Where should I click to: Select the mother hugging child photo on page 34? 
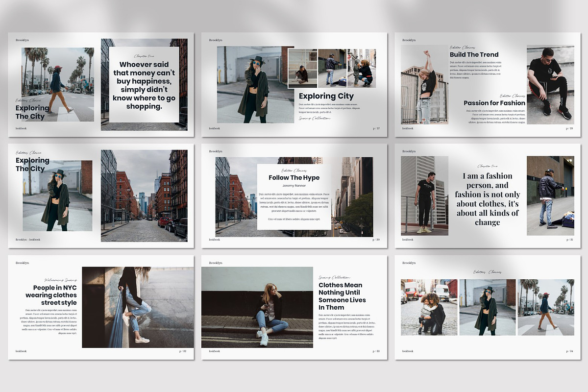pos(429,307)
